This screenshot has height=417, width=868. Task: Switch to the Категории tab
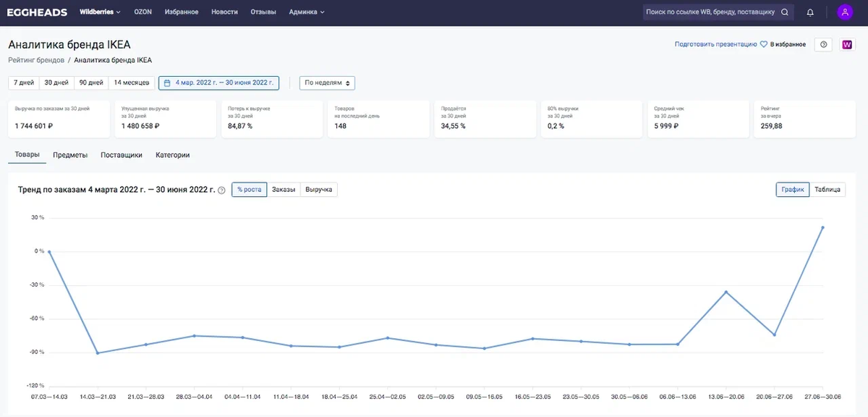pos(172,155)
